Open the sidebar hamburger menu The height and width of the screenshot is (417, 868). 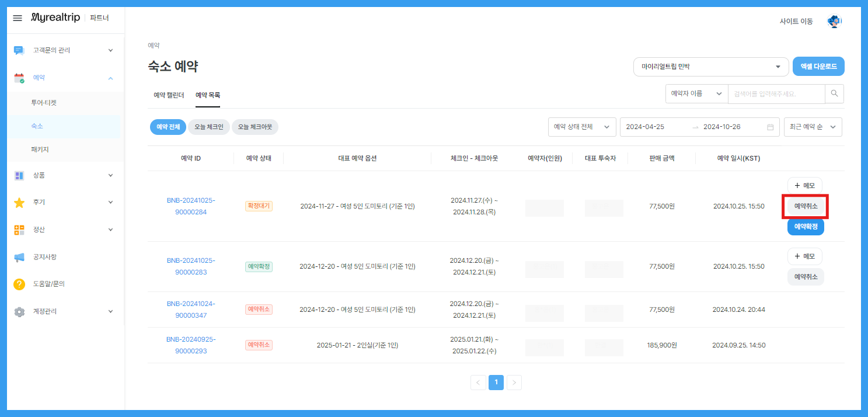click(17, 18)
